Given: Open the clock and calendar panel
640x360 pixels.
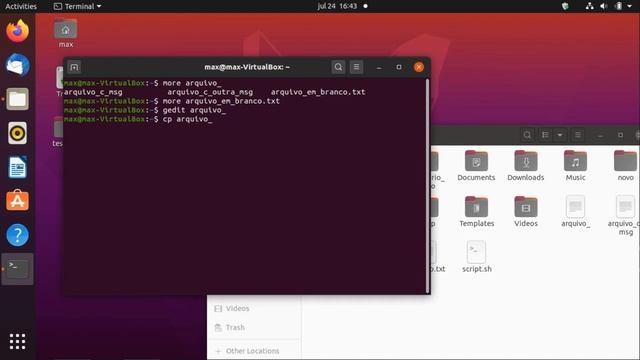Looking at the screenshot, I should click(337, 6).
